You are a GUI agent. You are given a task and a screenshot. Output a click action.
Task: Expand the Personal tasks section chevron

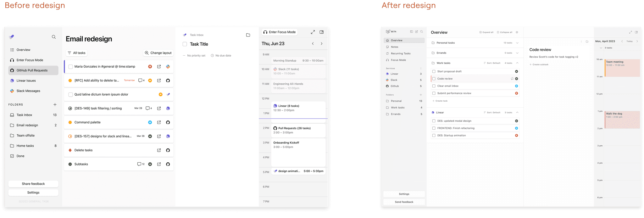(x=517, y=43)
